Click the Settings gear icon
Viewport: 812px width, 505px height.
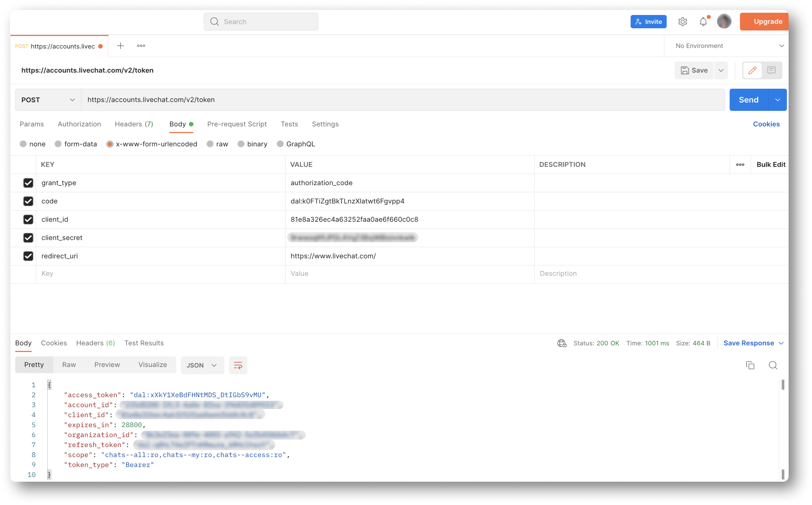coord(683,22)
